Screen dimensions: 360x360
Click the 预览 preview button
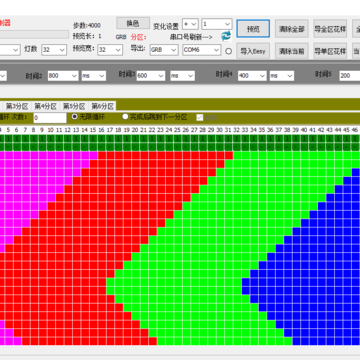[x=253, y=29]
